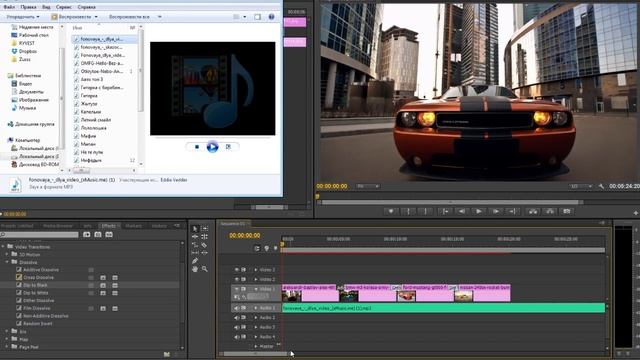The height and width of the screenshot is (360, 640).
Task: Select the Razor tool
Action: click(204, 245)
